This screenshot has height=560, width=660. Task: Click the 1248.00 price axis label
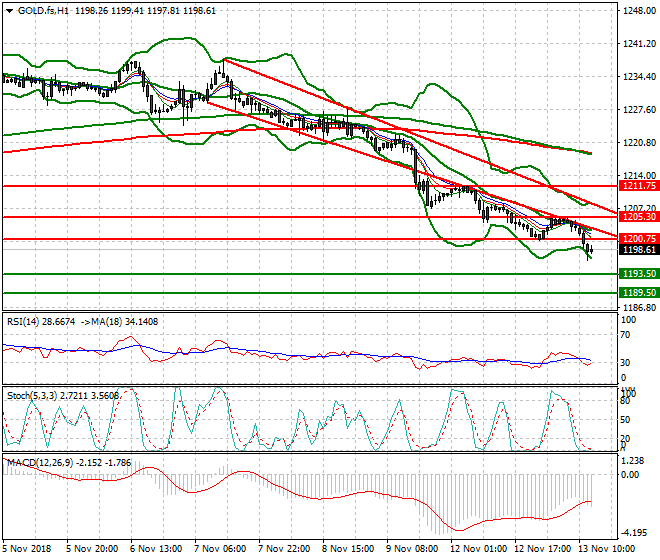637,11
